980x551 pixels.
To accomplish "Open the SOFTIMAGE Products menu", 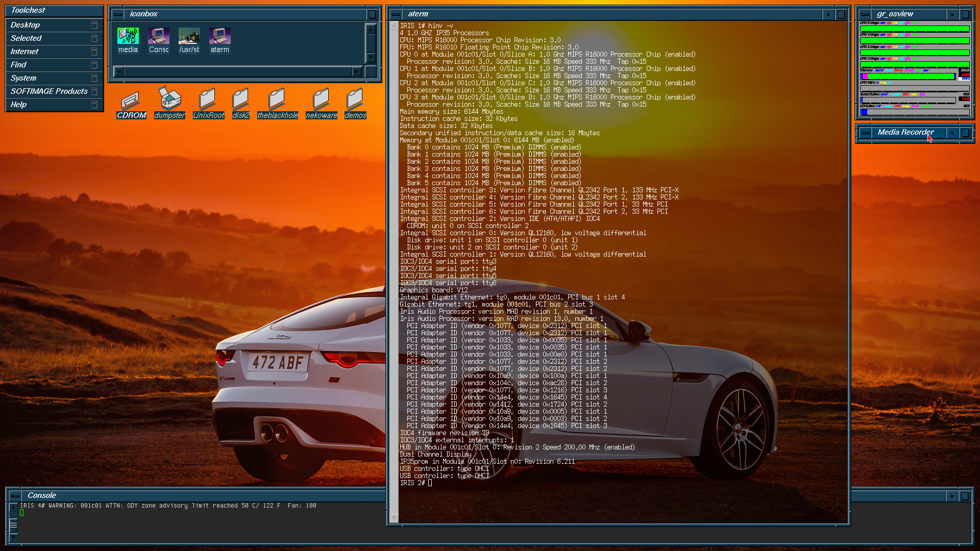I will point(49,91).
